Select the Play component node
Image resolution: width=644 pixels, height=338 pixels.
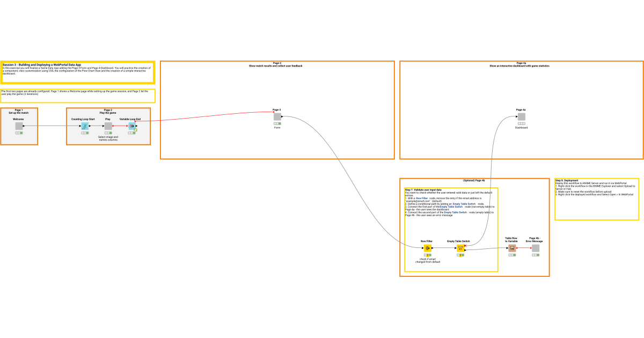[x=108, y=126]
